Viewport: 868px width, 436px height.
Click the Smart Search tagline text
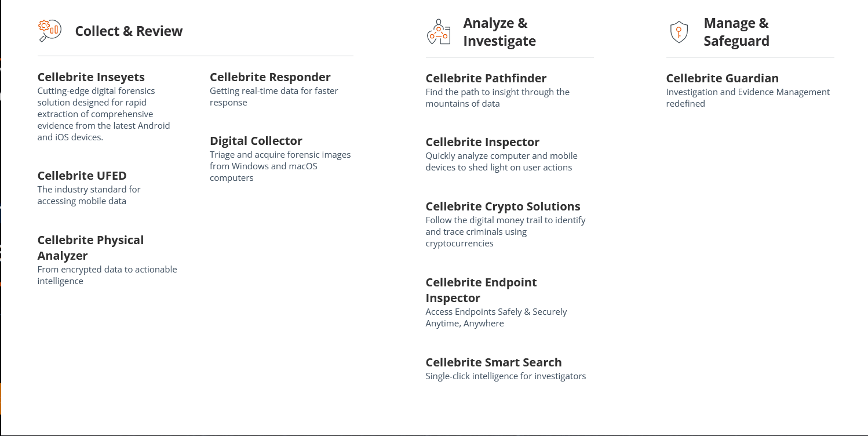pos(505,376)
